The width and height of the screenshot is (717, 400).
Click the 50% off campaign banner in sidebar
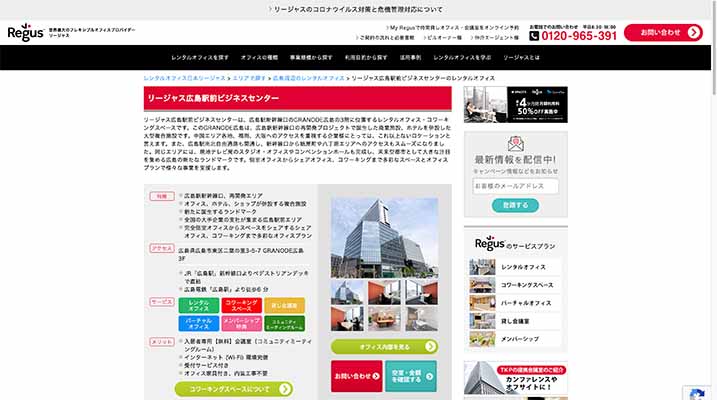516,105
